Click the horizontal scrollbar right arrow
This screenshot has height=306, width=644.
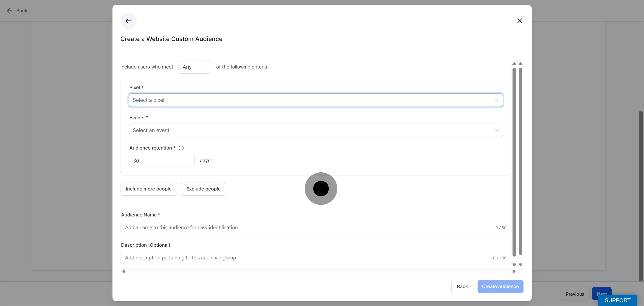(x=514, y=271)
